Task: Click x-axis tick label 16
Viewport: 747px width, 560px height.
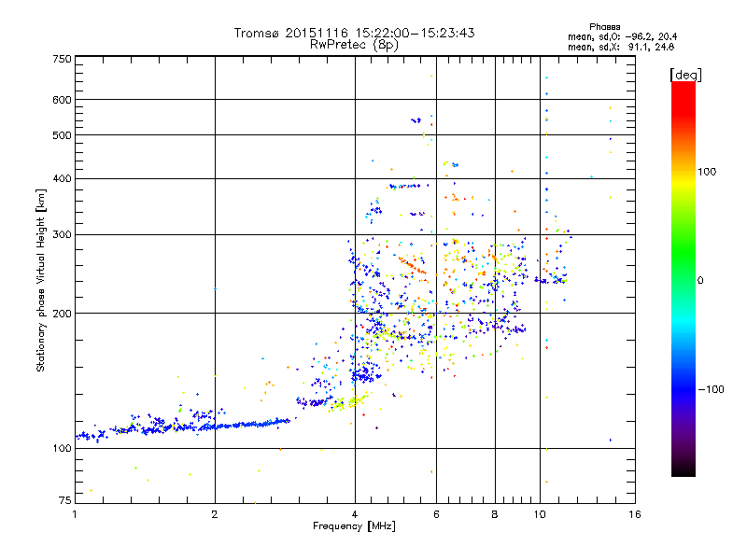Action: click(635, 514)
